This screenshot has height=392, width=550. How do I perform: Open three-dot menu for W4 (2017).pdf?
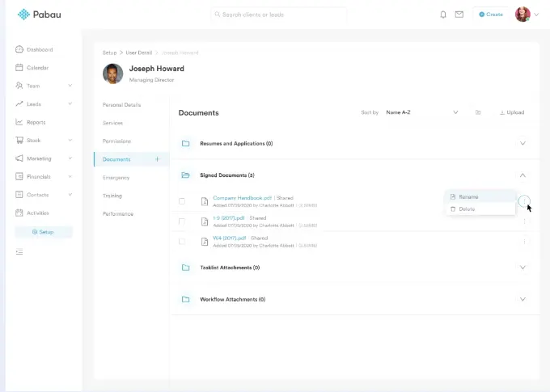(x=524, y=241)
